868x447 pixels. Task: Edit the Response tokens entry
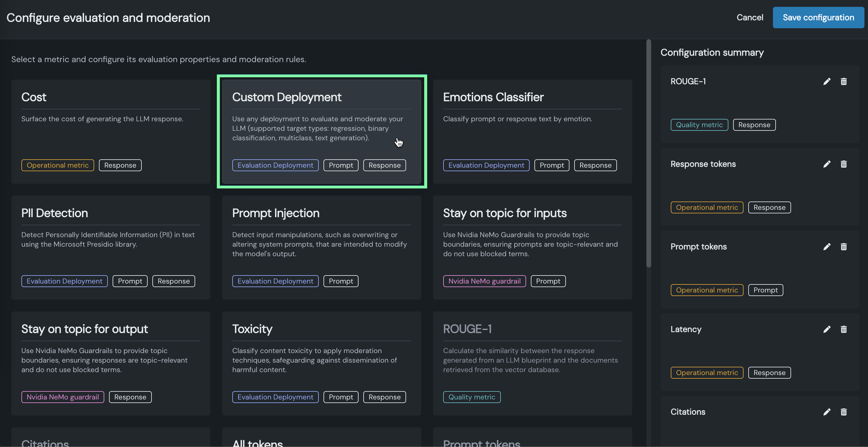(x=826, y=164)
